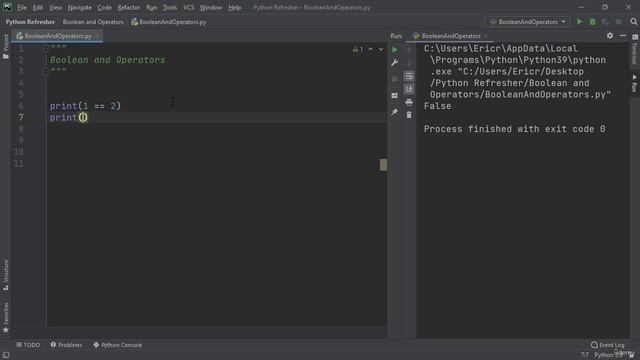
Task: Go down the stack trace in the Run panel
Action: pyautogui.click(x=409, y=63)
